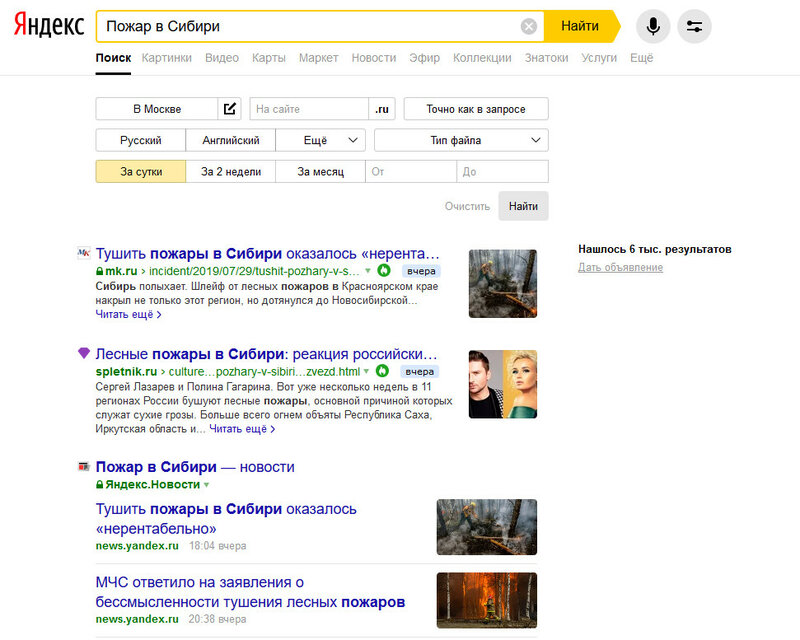Open the Тушить пожары «нерентабельно» news headline
800x640 pixels.
(x=226, y=519)
